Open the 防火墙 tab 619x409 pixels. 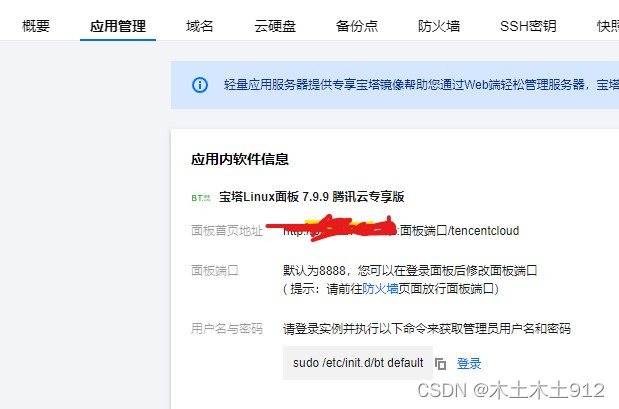point(439,26)
